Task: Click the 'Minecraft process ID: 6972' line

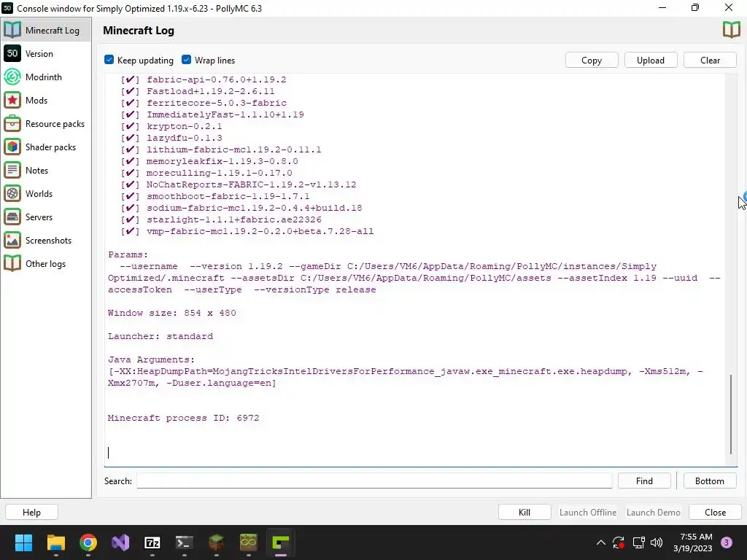Action: coord(183,418)
